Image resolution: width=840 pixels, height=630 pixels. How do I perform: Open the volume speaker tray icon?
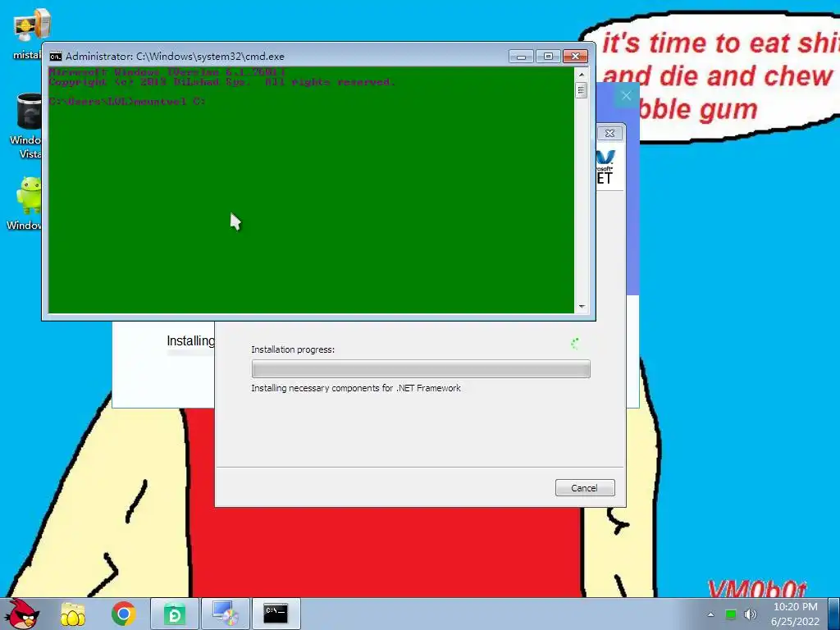click(x=751, y=614)
